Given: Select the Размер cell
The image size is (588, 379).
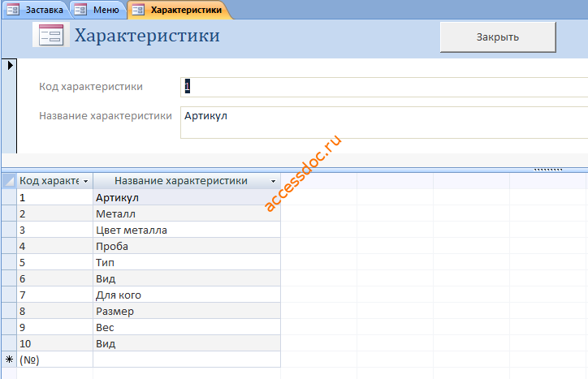Looking at the screenshot, I should coord(186,311).
